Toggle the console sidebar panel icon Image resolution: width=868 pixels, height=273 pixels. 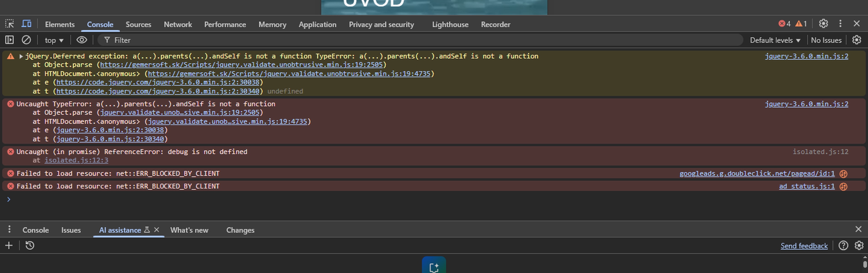[x=10, y=40]
